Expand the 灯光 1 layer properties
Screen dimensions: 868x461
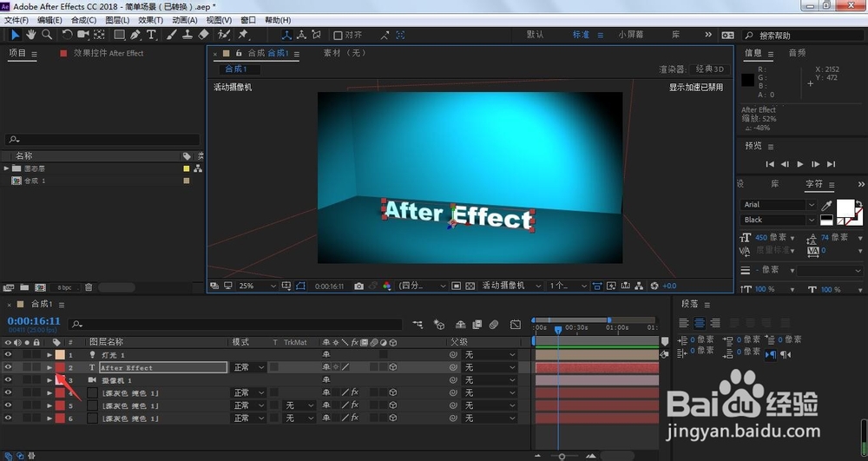tap(49, 355)
